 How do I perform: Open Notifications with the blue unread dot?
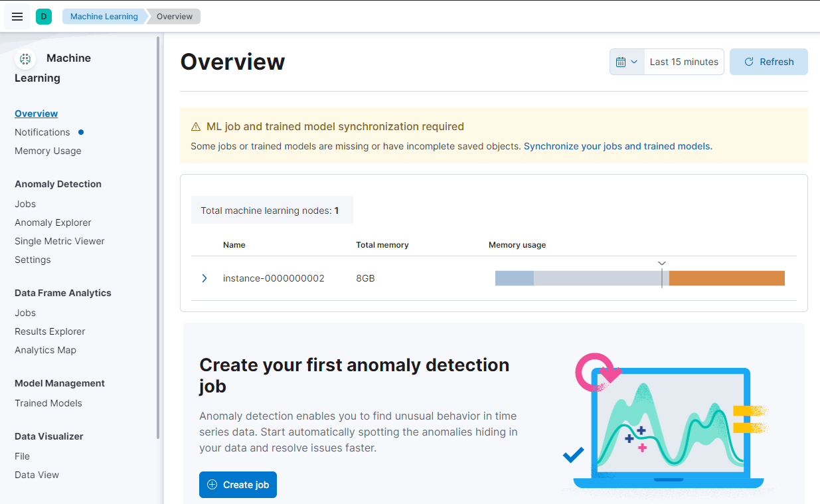coord(42,132)
